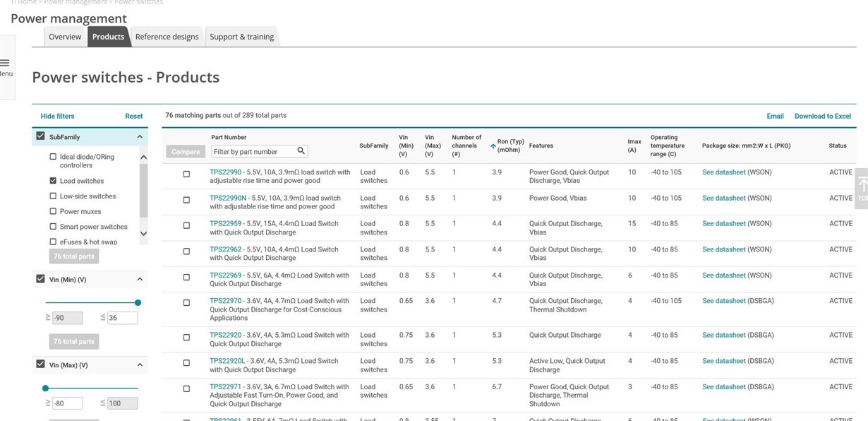Viewport: 868px width, 421px height.
Task: Click 76 total parts button under SubFamily
Action: pyautogui.click(x=74, y=256)
